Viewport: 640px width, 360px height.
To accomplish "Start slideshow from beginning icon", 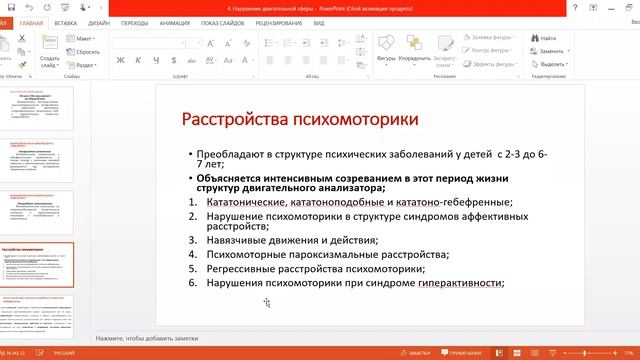I will pos(65,7).
